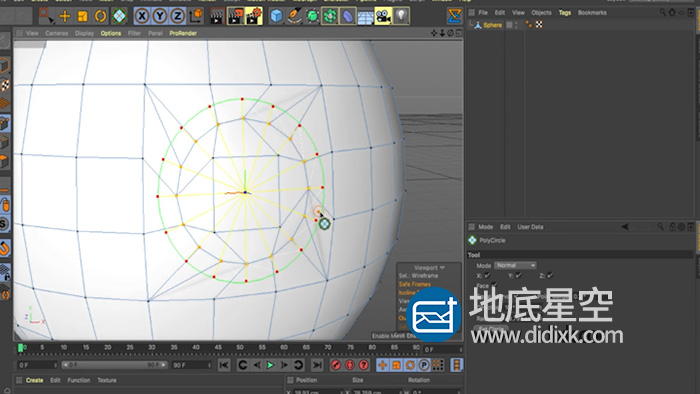Toggle Rotation keyframe recording icon
Image resolution: width=700 pixels, height=394 pixels.
point(410,365)
